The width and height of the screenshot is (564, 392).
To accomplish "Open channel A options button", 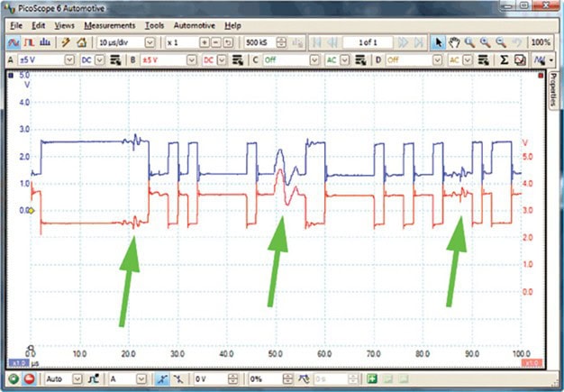I will click(115, 59).
